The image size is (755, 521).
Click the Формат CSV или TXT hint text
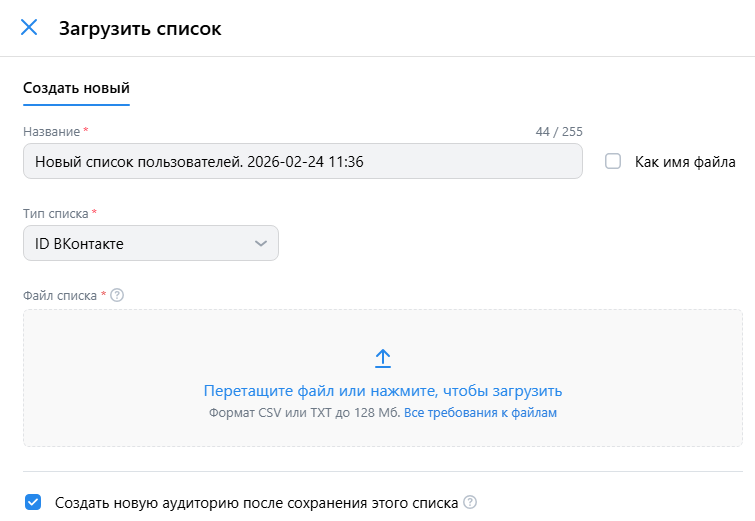coord(304,412)
